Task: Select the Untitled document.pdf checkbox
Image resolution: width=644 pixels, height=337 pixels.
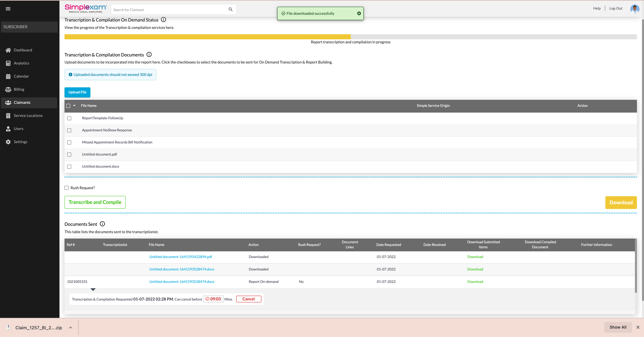Action: (x=69, y=155)
